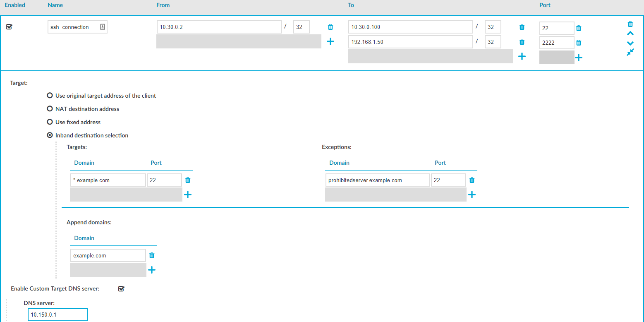
Task: Click the prohibitedserver.example.com exception domain field
Action: 377,180
